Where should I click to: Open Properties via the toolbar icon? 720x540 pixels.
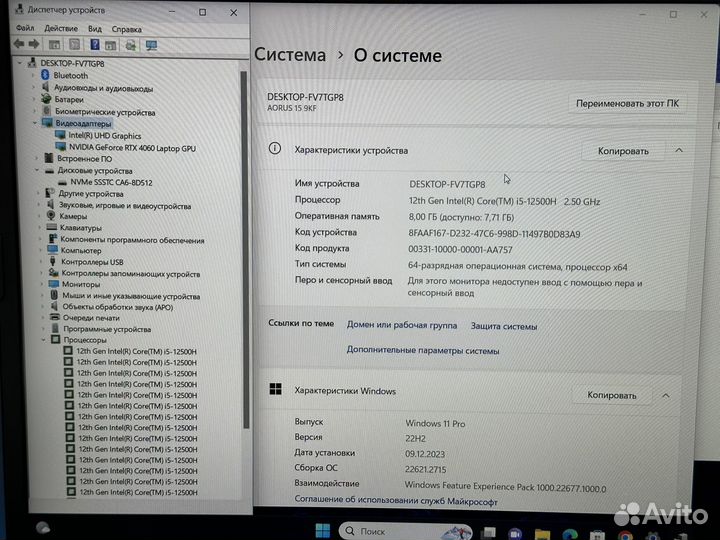[x=74, y=45]
